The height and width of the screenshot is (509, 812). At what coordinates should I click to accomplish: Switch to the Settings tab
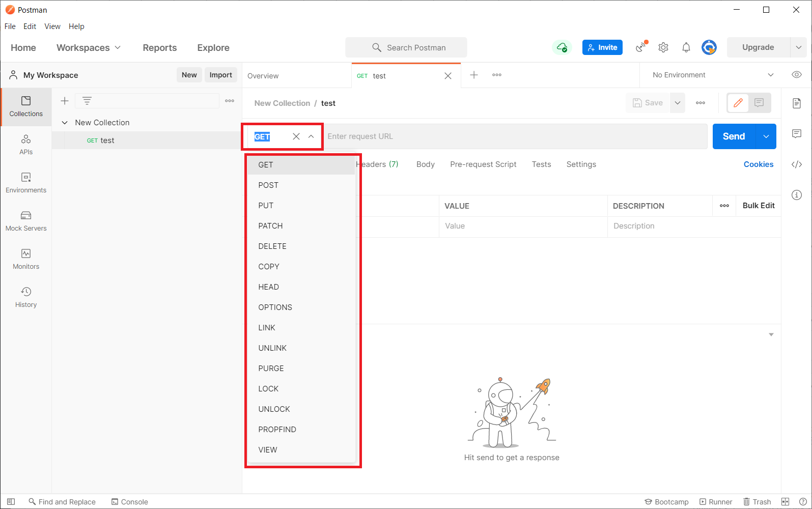(x=581, y=164)
